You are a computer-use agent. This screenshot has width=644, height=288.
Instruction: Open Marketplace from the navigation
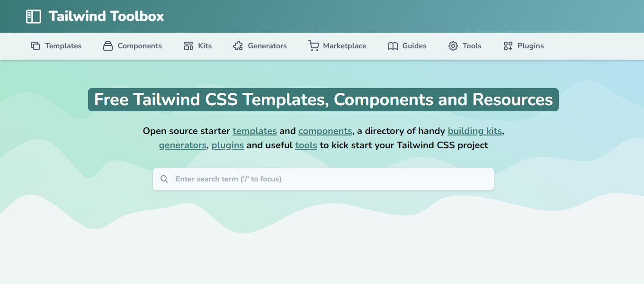345,46
